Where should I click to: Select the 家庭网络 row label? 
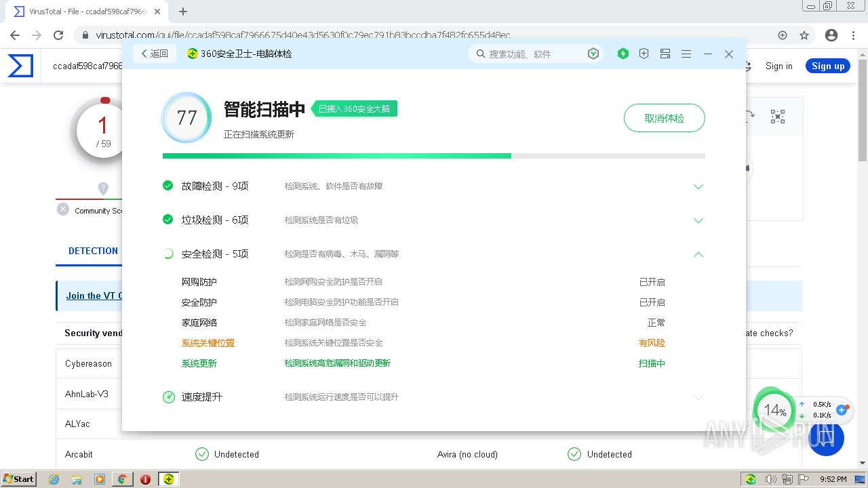(x=199, y=323)
